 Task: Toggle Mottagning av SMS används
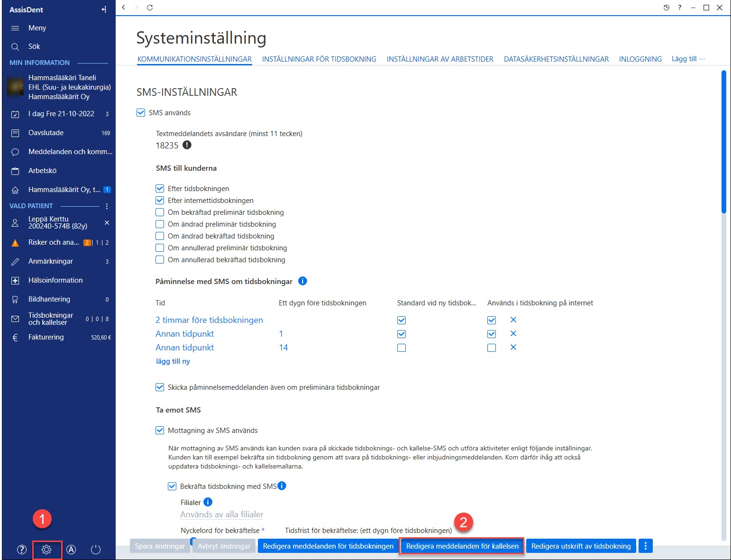point(160,431)
